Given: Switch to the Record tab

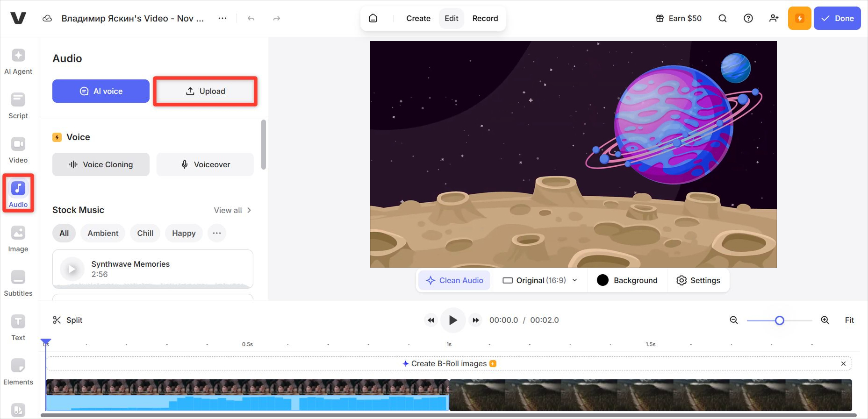Looking at the screenshot, I should click(x=485, y=19).
